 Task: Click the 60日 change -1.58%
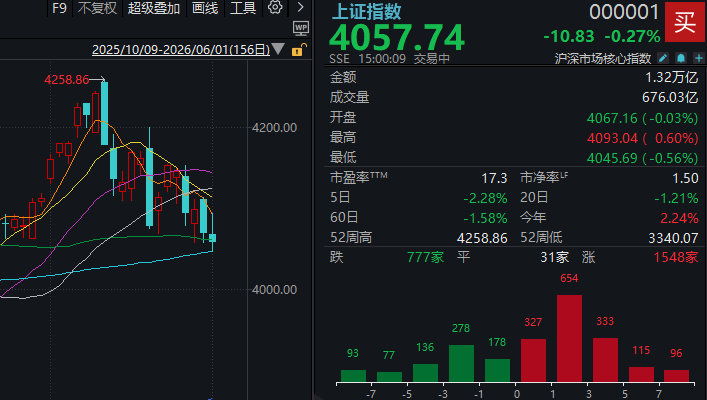486,218
